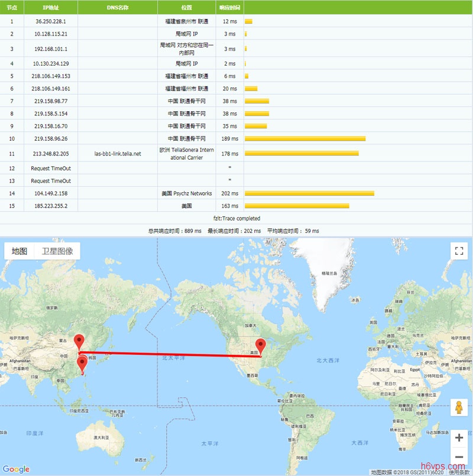The image size is (473, 476).
Task: Select IP address 219.158.96.26
Action: click(51, 138)
